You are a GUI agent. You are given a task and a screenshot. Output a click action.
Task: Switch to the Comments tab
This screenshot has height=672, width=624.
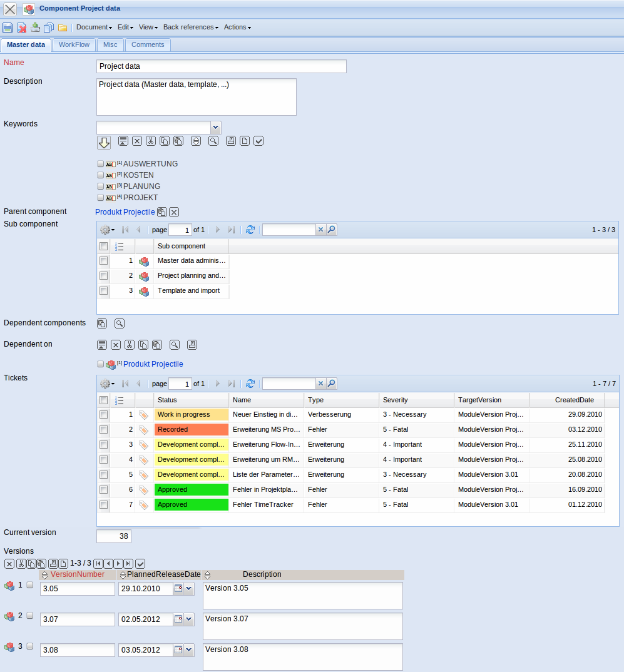[148, 44]
